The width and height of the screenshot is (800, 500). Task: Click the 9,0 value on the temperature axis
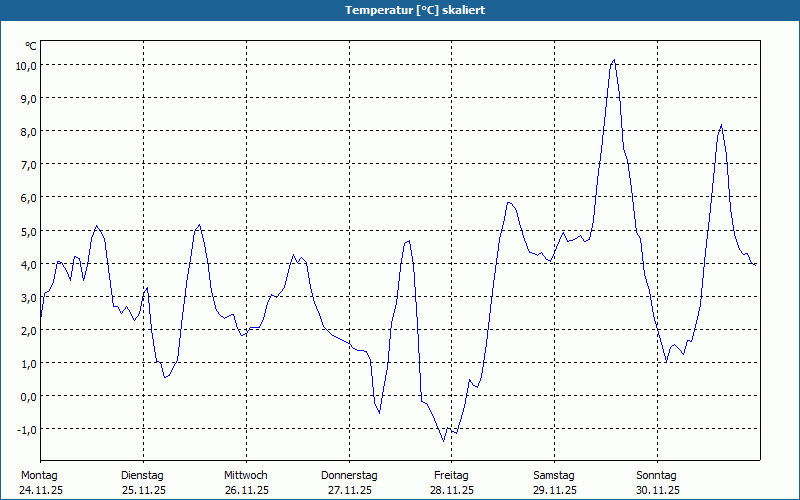[x=29, y=98]
